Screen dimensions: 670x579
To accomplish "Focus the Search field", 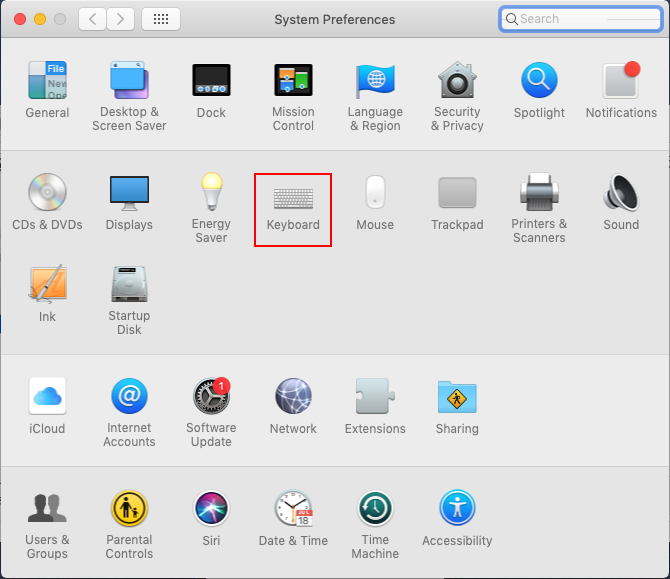I will pos(580,19).
